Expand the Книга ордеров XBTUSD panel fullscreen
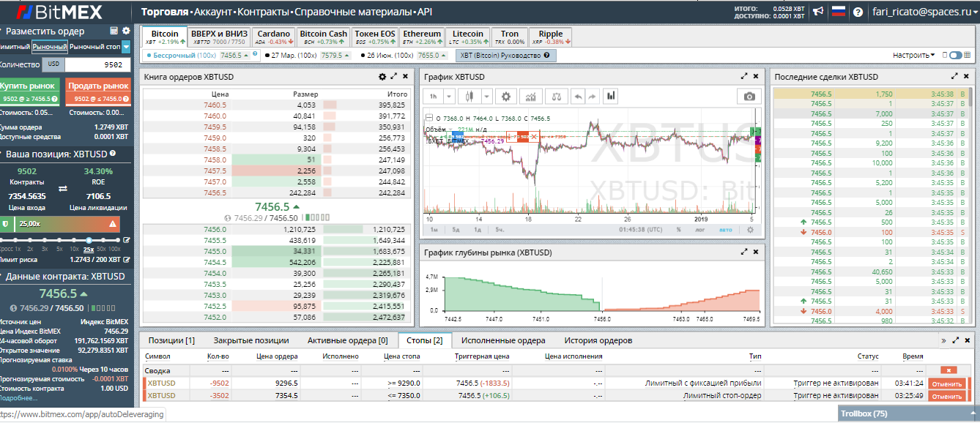Image resolution: width=980 pixels, height=423 pixels. tap(394, 77)
